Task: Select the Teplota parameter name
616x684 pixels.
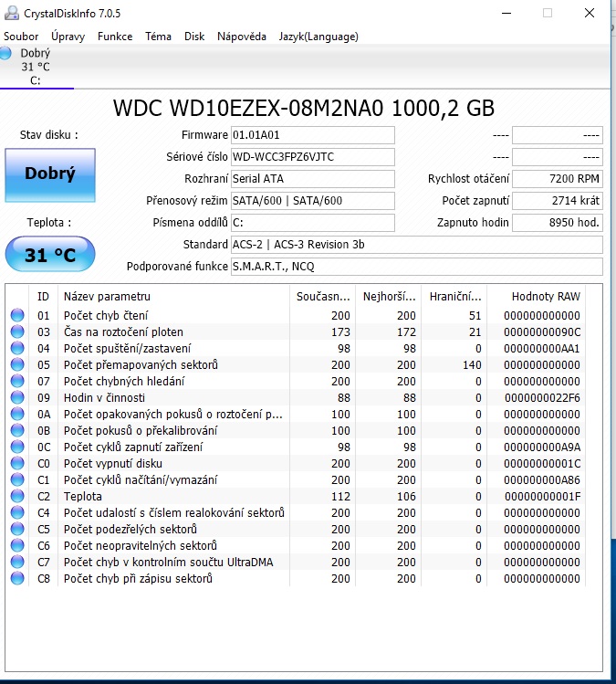Action: click(83, 497)
